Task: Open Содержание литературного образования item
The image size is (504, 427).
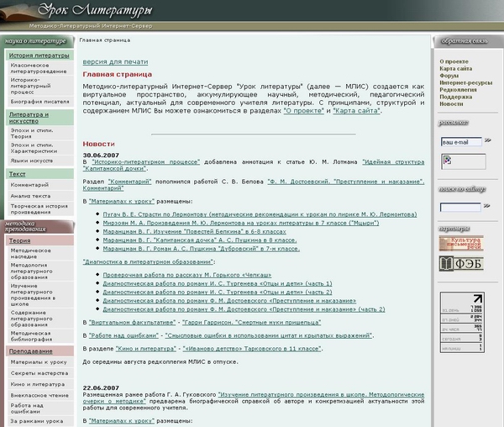Action: click(x=32, y=319)
